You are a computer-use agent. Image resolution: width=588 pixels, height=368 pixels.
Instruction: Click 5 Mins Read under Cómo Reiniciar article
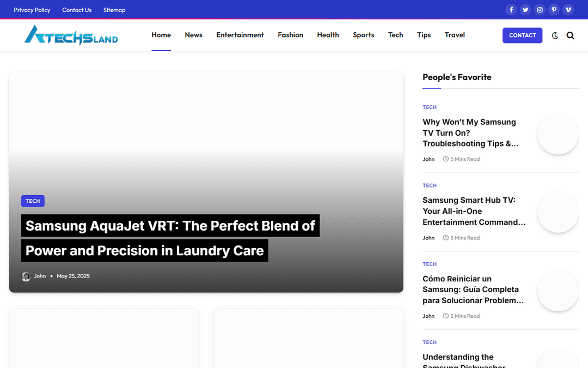pyautogui.click(x=461, y=316)
